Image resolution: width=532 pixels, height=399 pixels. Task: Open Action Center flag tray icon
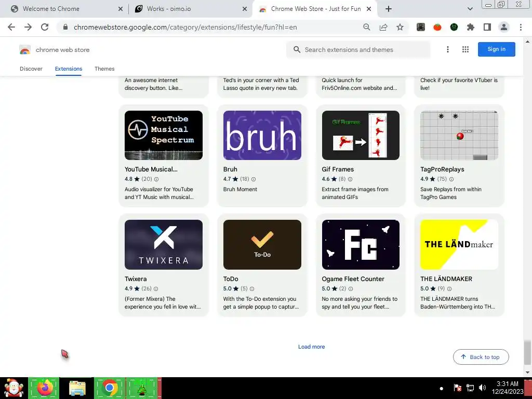click(457, 388)
